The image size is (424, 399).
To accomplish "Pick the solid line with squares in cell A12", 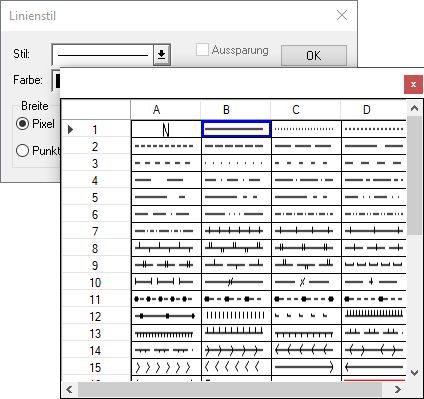I will coord(166,316).
